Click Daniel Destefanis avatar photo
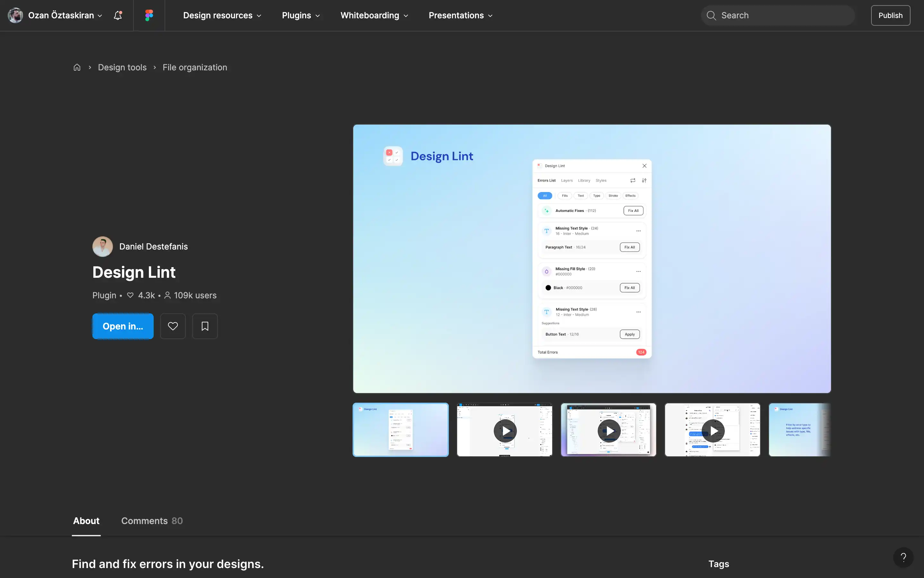This screenshot has height=578, width=924. (x=103, y=247)
